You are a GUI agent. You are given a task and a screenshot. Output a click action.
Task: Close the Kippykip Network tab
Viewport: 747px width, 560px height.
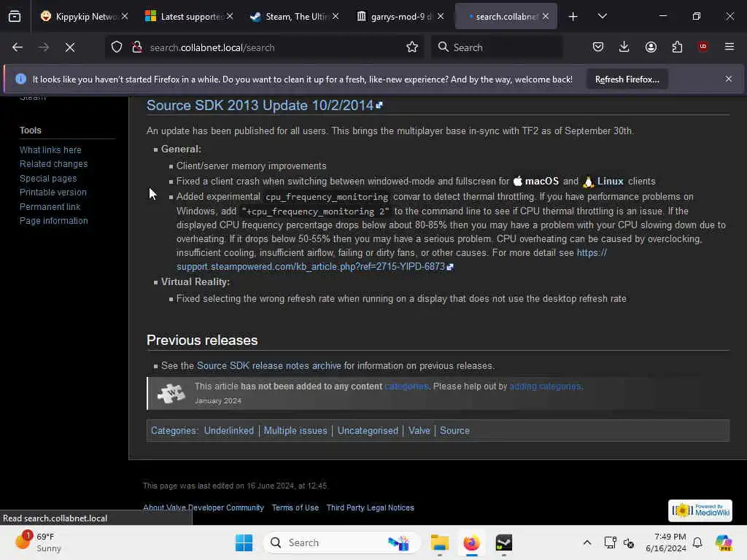click(x=125, y=16)
